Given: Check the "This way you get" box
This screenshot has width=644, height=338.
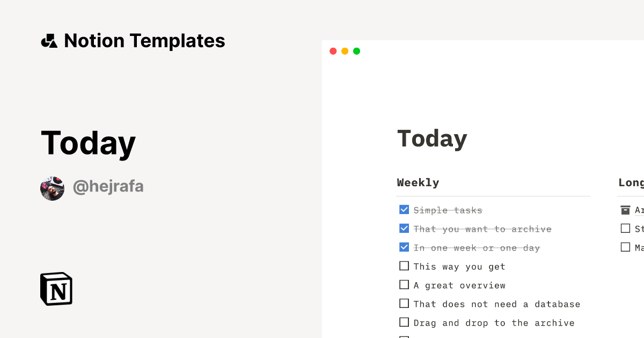Looking at the screenshot, I should (404, 266).
